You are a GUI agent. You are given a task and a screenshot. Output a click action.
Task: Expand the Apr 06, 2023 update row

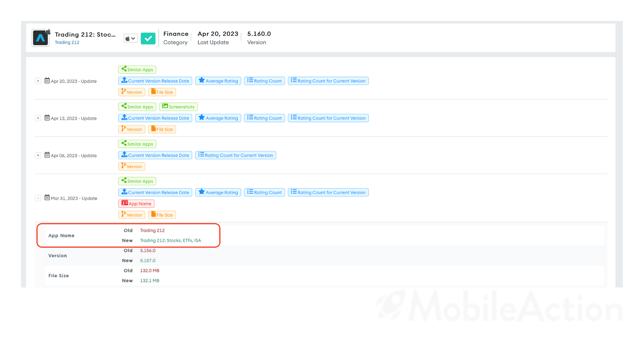coord(38,155)
